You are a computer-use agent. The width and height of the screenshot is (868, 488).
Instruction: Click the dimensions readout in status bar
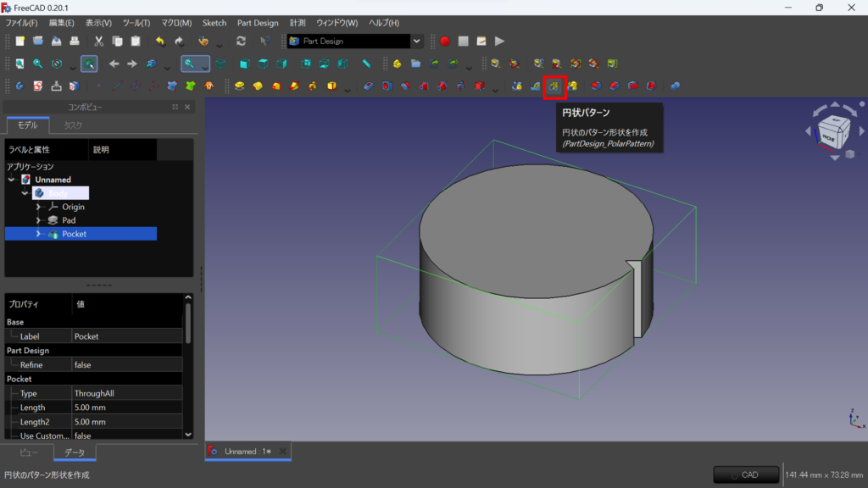[824, 474]
